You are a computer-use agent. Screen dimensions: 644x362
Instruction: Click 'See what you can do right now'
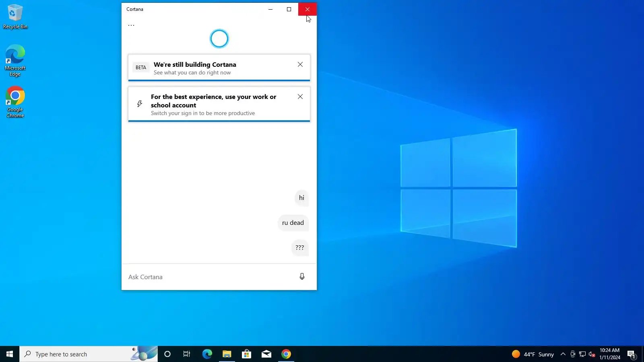[192, 73]
